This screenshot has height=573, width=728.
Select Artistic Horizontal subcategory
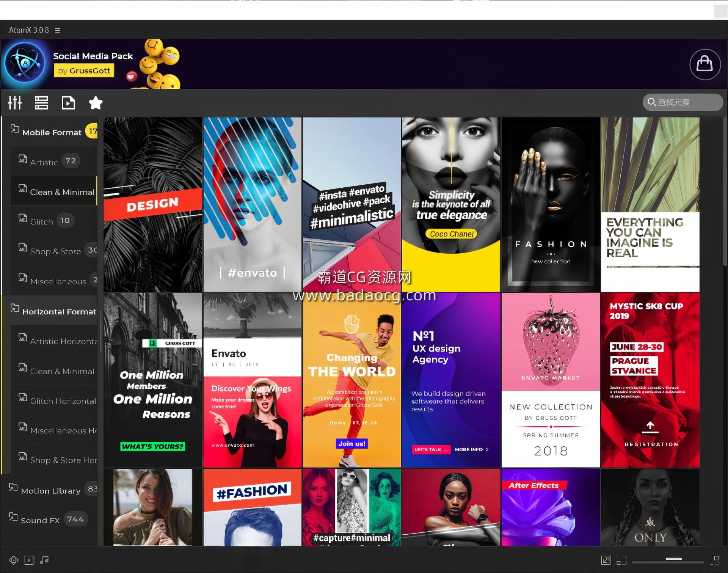[54, 340]
